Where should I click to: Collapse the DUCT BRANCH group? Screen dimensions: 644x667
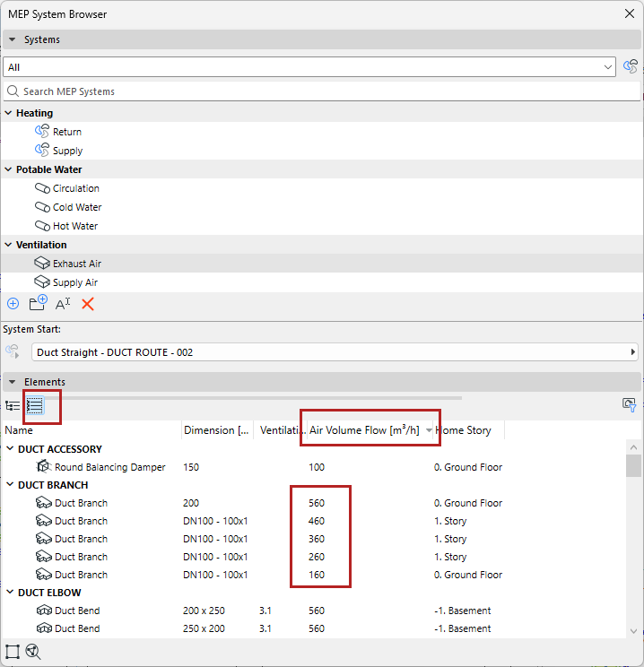(10, 484)
